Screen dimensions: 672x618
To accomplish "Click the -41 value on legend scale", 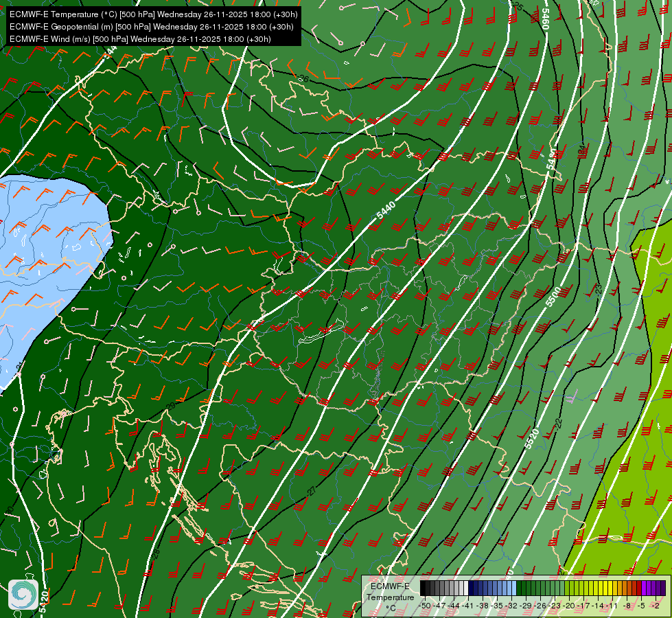I will point(467,606).
